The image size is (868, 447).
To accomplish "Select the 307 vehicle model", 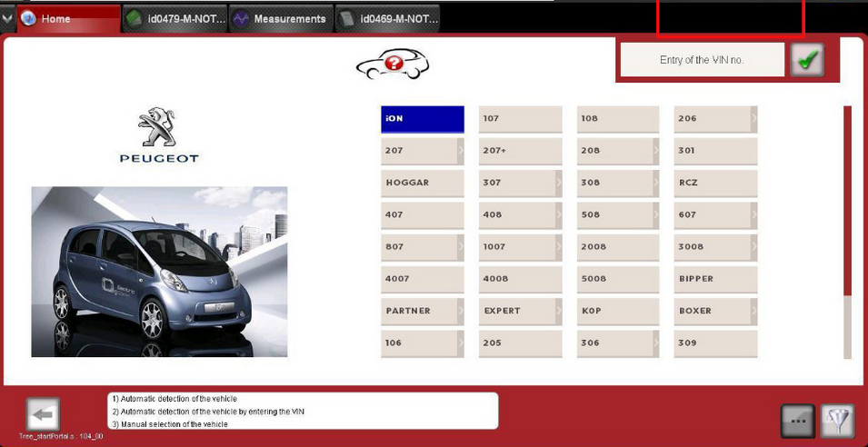I will point(521,184).
